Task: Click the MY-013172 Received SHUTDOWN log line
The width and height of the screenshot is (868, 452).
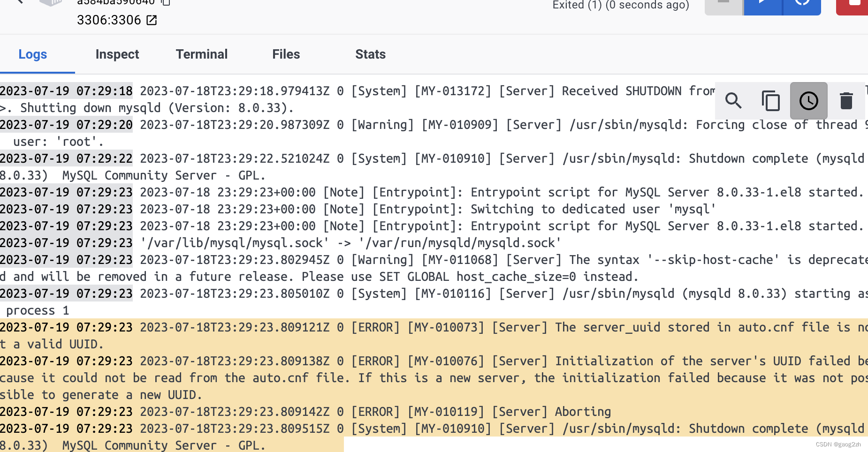Action: 434,99
